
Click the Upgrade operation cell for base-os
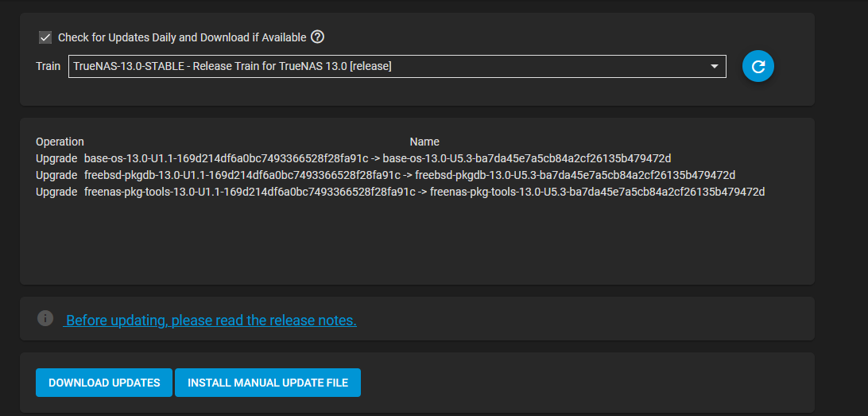[x=56, y=158]
